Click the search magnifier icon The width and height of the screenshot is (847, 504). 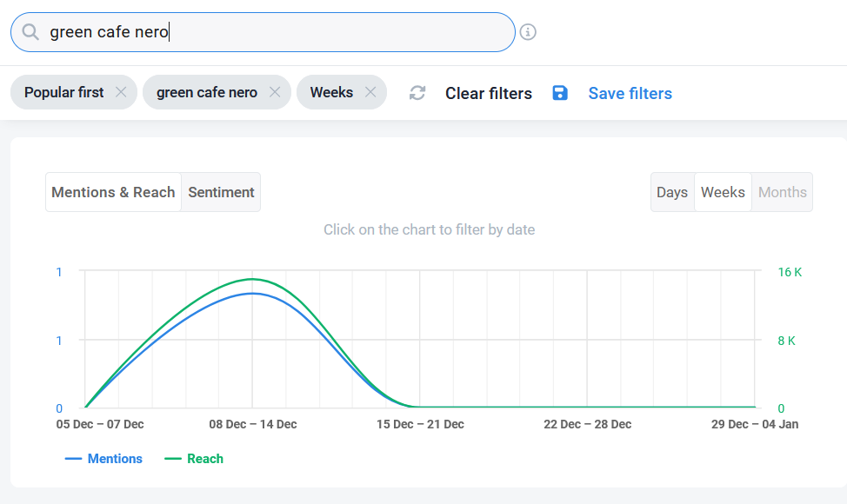30,32
